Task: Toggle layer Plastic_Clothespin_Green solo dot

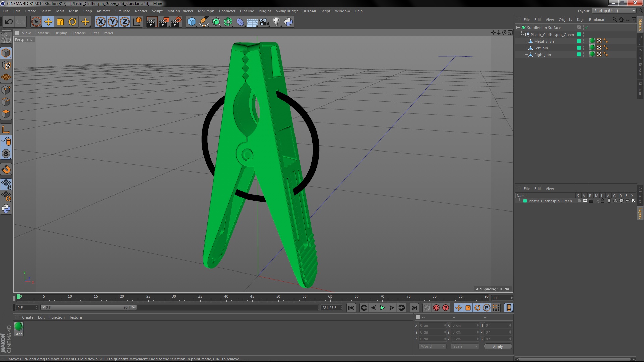Action: pos(579,201)
